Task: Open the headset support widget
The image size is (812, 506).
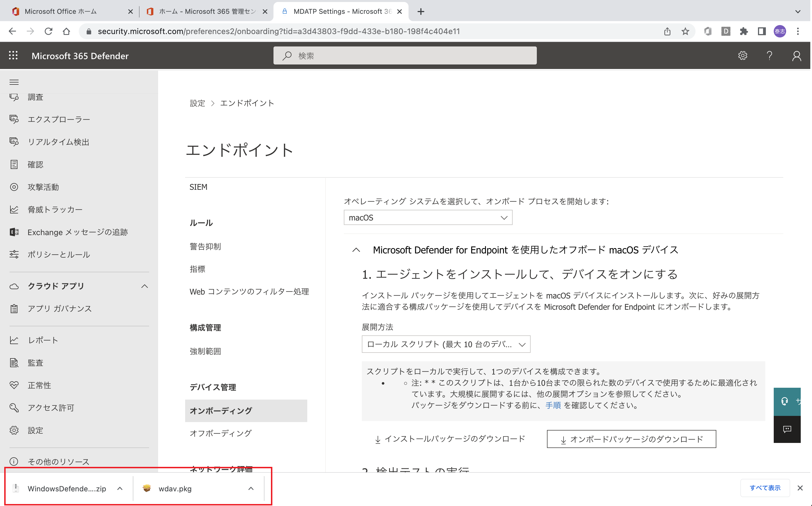Action: pos(787,402)
